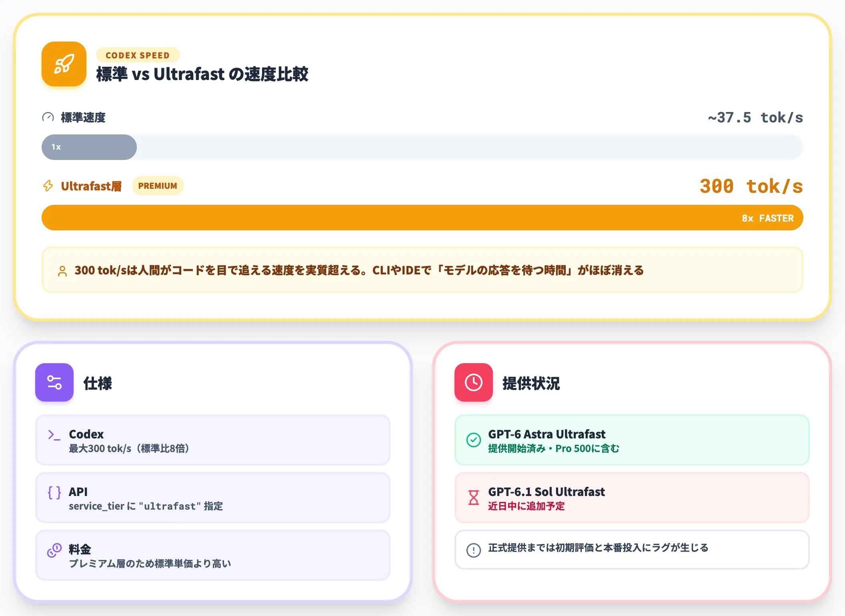Click the gauge icon beside 標準速度
Screen dimensions: 845x616
(x=48, y=117)
